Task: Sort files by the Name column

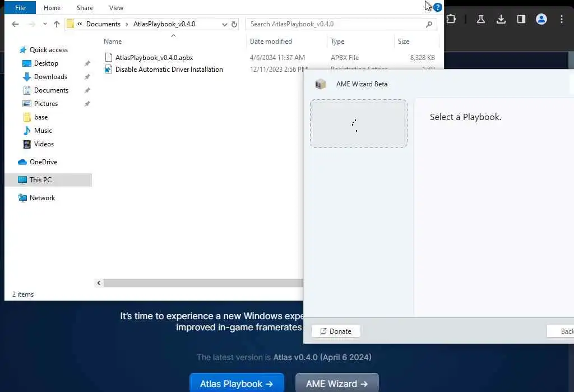Action: point(113,41)
